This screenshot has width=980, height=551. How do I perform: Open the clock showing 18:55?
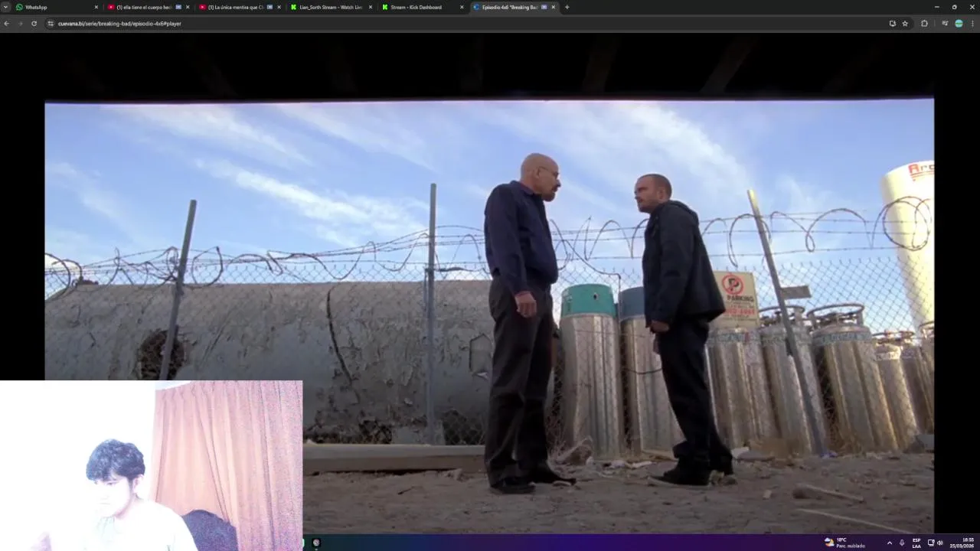pyautogui.click(x=962, y=543)
